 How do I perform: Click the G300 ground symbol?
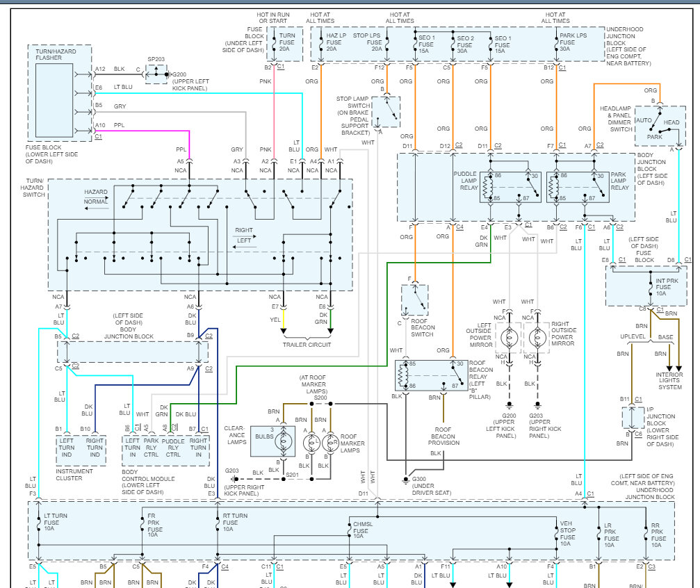(405, 480)
